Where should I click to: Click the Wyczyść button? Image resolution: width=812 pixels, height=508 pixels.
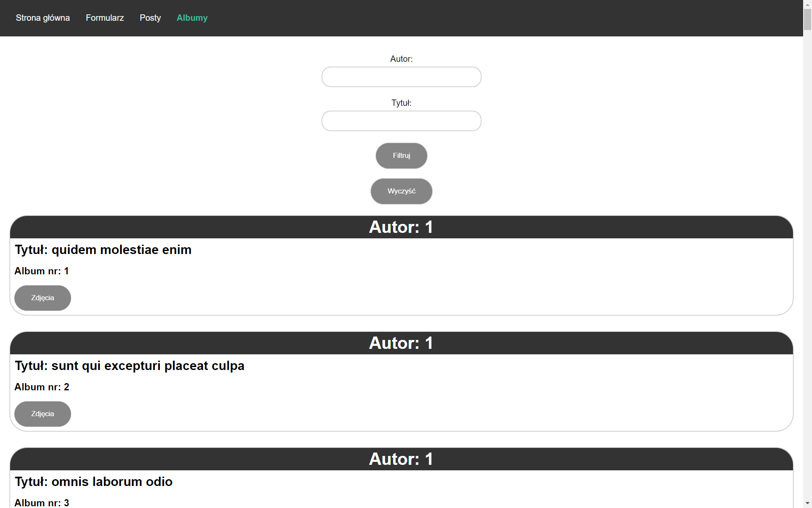[401, 191]
